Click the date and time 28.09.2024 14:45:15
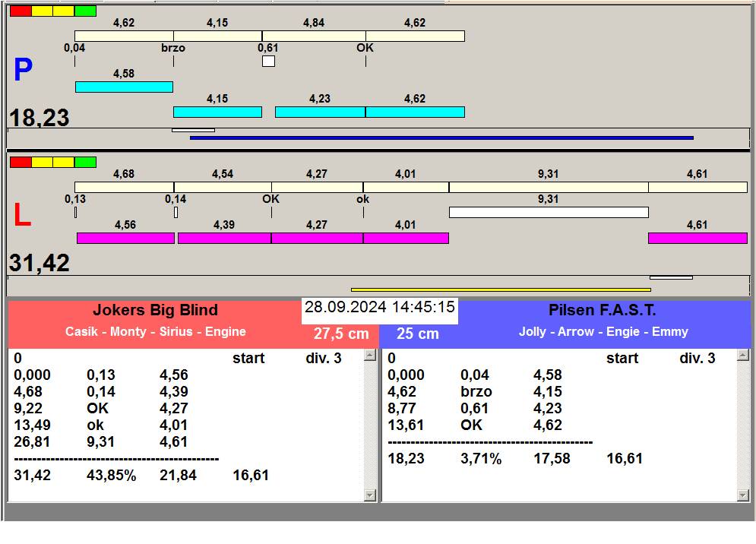The width and height of the screenshot is (756, 544). pyautogui.click(x=380, y=307)
